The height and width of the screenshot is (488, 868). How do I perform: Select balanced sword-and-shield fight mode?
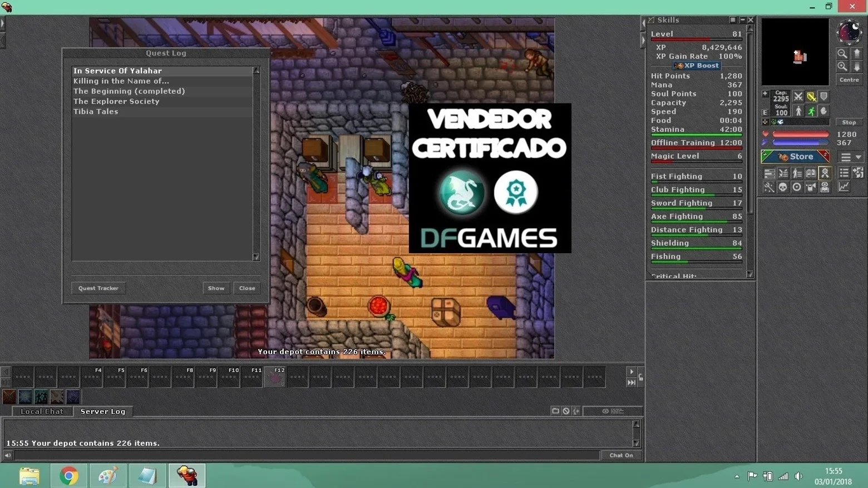(811, 96)
